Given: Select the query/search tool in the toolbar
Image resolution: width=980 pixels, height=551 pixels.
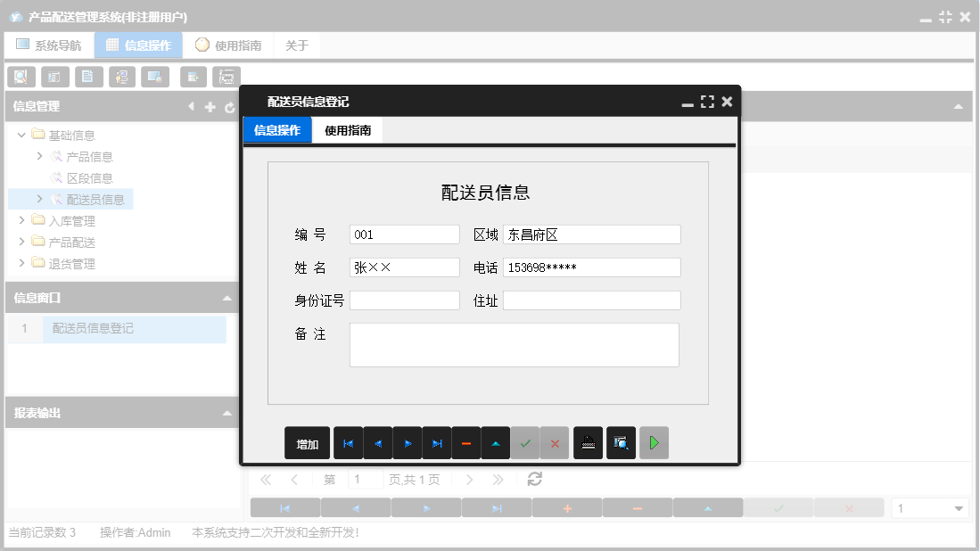Looking at the screenshot, I should coord(21,77).
